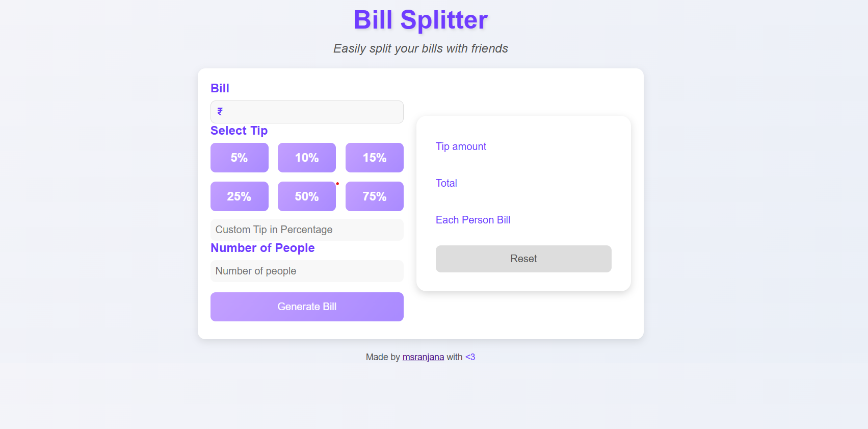Screen dimensions: 868x429
Task: Choose the 50% tip option
Action: pos(306,196)
